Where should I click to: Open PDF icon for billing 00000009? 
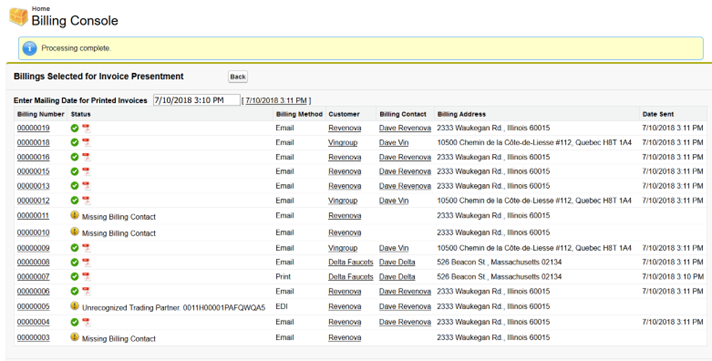86,248
